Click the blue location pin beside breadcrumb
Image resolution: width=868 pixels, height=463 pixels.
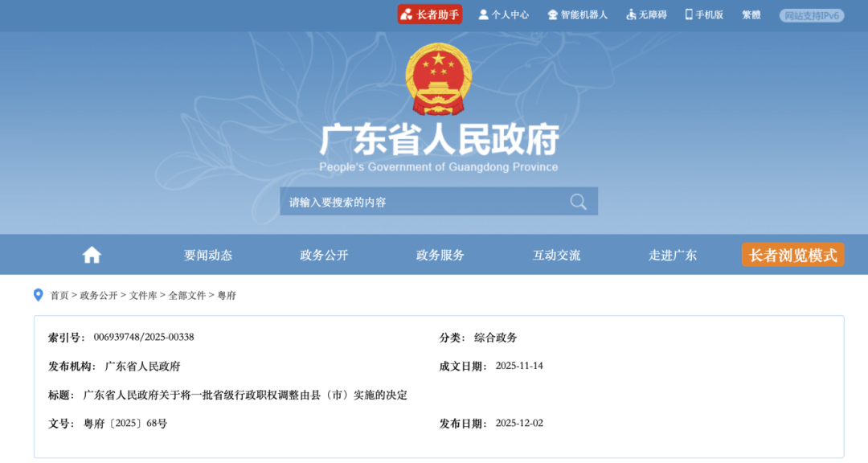tap(38, 294)
